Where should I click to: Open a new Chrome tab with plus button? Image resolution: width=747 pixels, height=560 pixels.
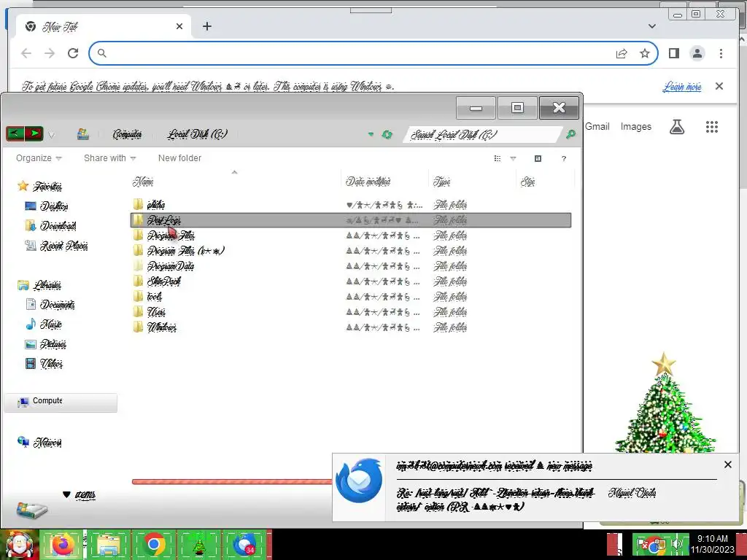206,26
